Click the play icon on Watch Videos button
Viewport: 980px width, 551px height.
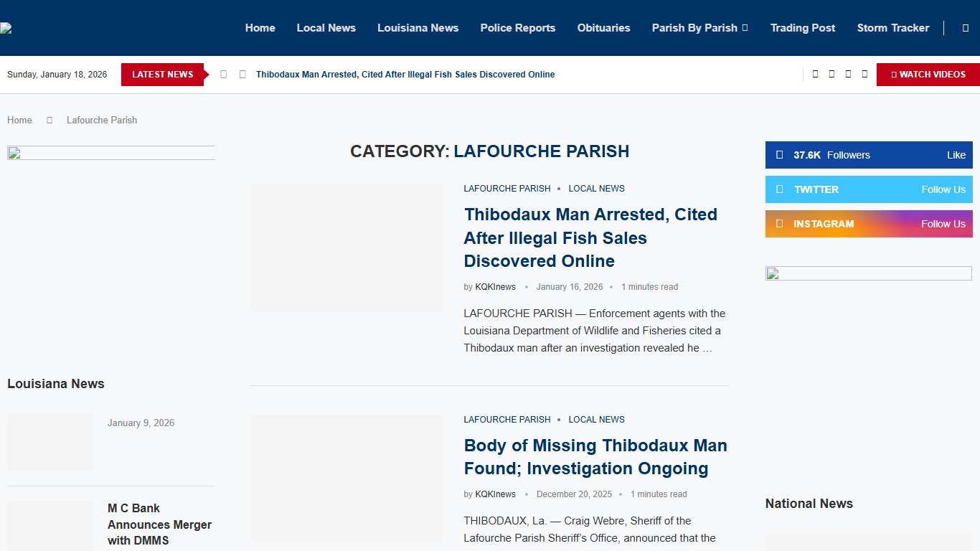894,74
